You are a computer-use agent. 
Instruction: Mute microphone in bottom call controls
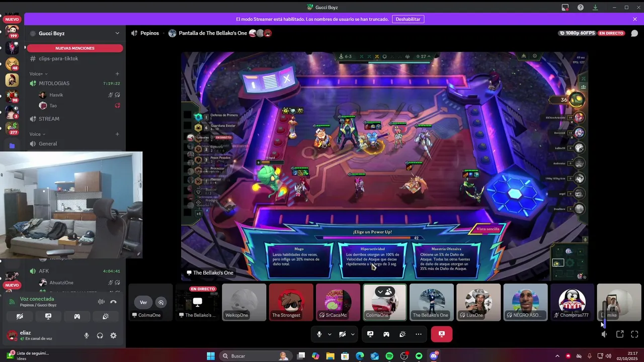(319, 334)
